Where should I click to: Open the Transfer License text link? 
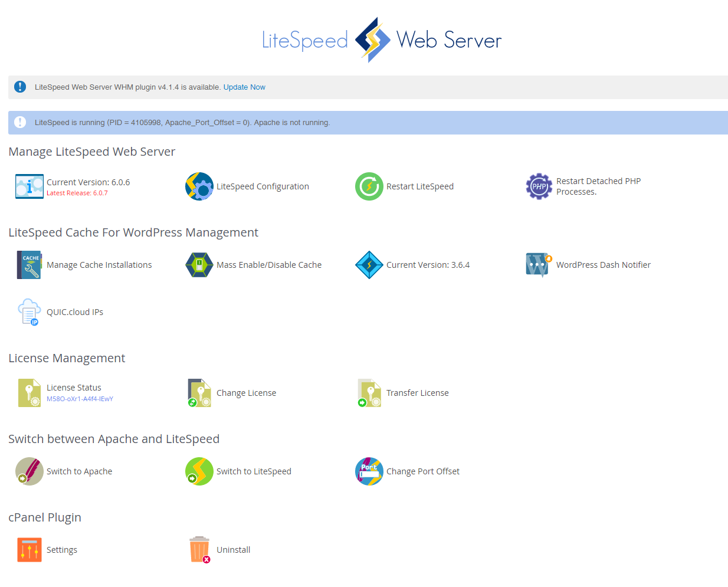pyautogui.click(x=417, y=393)
